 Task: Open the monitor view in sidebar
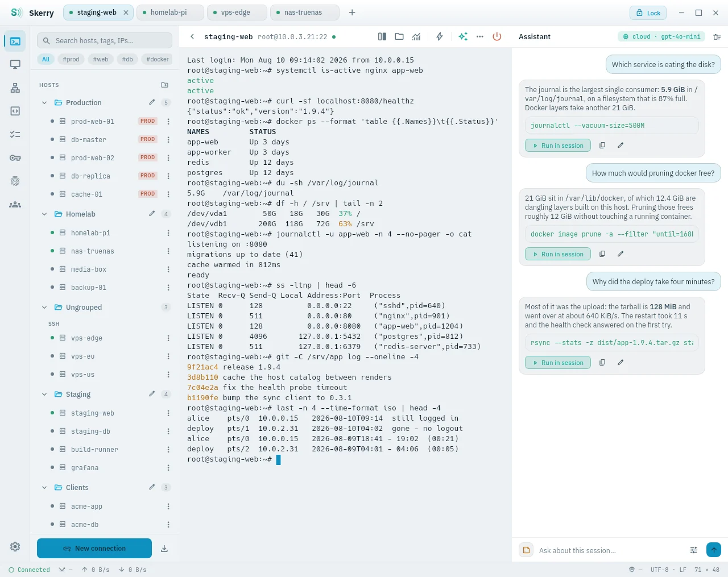(x=15, y=64)
